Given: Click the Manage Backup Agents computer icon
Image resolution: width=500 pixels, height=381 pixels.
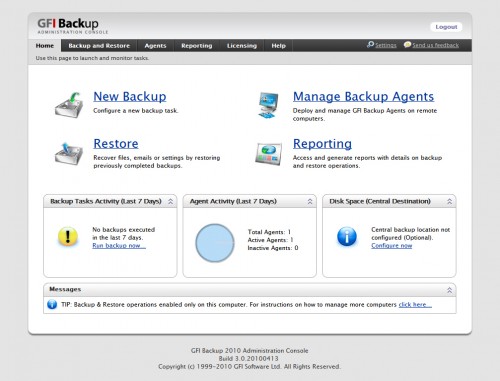Looking at the screenshot, I should tap(268, 105).
